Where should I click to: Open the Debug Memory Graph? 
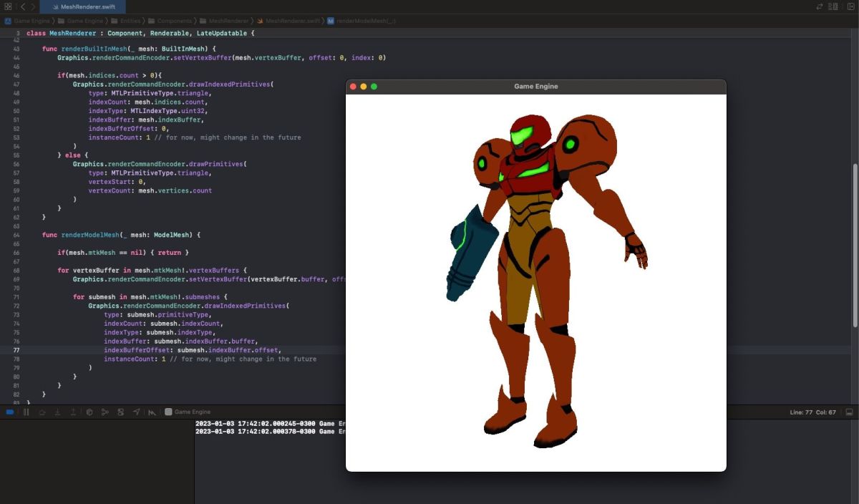105,412
